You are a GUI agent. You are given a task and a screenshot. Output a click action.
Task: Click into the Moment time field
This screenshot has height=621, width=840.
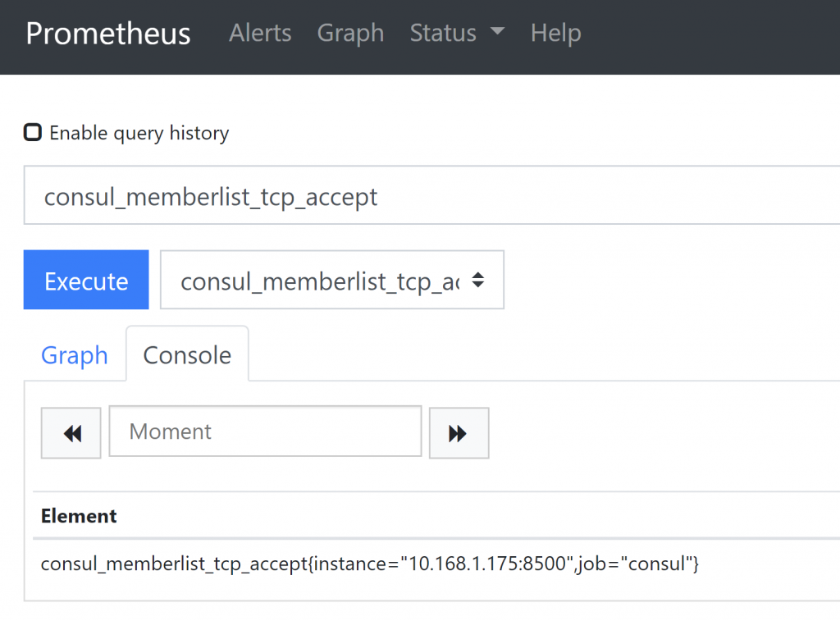point(265,432)
